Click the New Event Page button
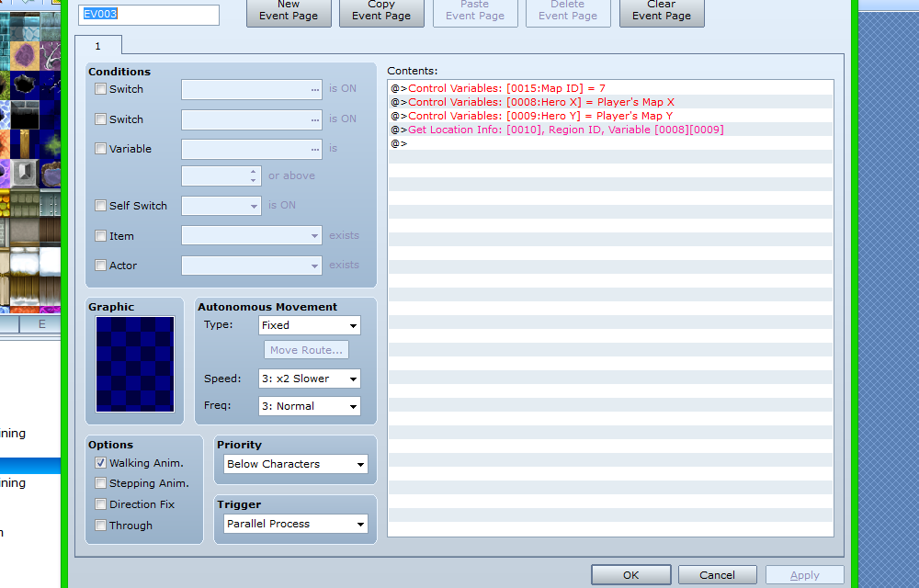Image resolution: width=919 pixels, height=588 pixels. [289, 11]
